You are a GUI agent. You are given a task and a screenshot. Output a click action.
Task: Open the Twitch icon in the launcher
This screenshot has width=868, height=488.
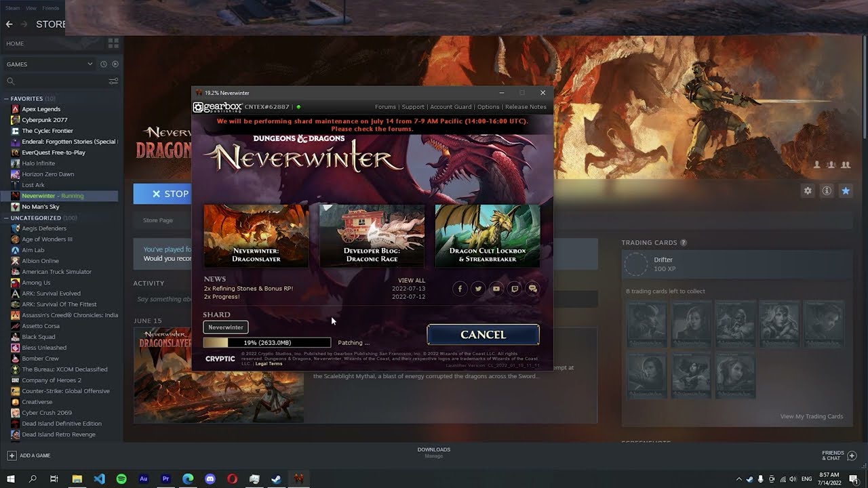[515, 289]
